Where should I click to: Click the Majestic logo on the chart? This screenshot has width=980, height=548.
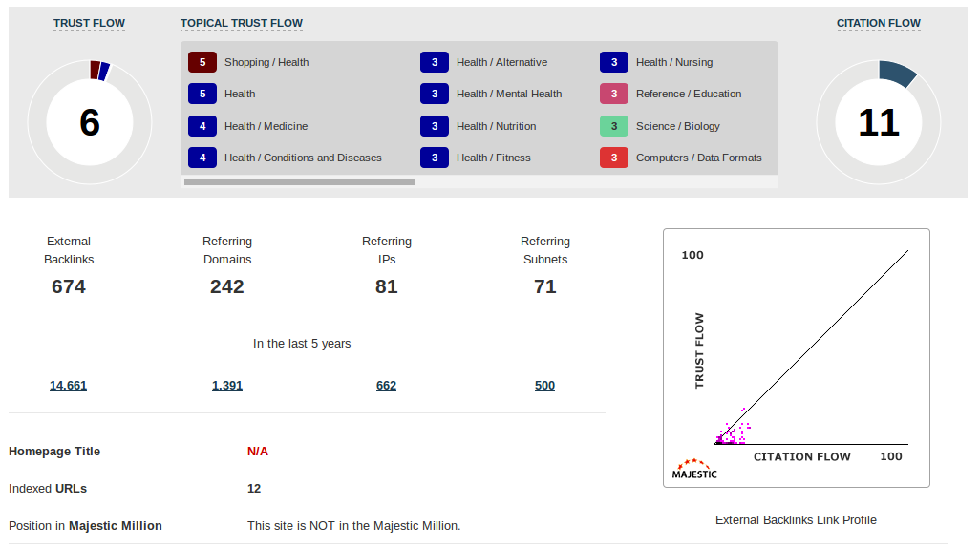click(x=694, y=470)
